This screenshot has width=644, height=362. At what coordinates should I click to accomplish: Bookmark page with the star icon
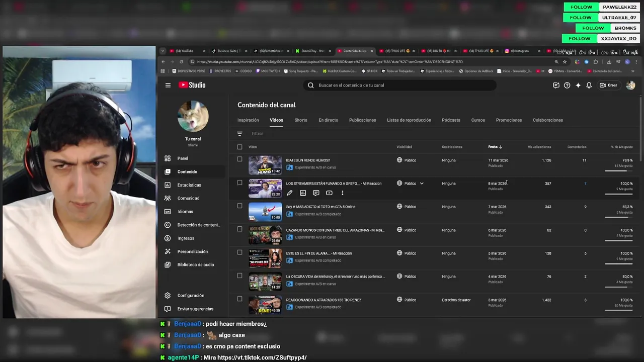click(x=565, y=62)
